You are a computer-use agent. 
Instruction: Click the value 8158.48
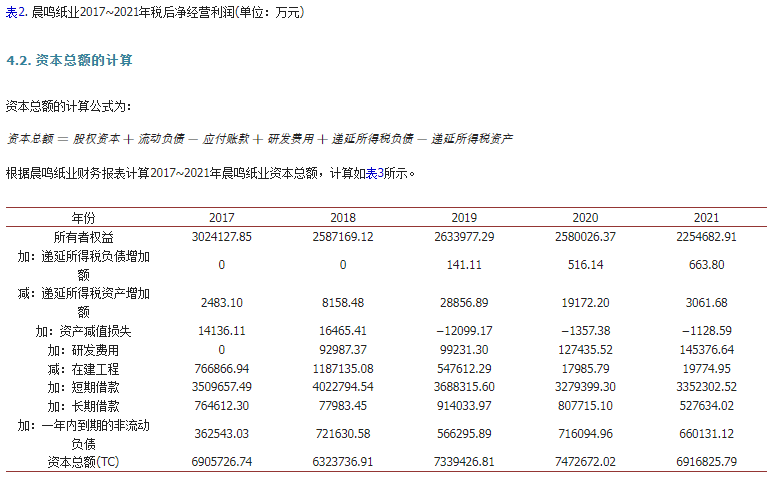[x=343, y=302]
